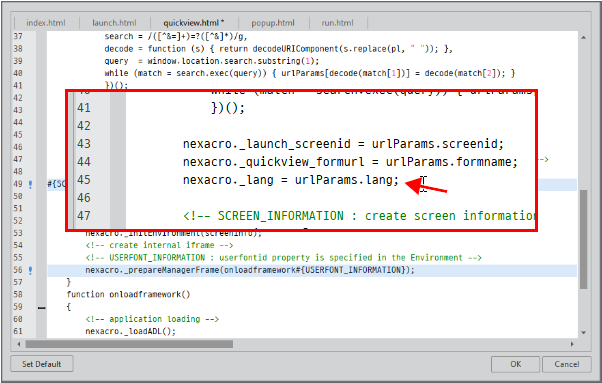Click the vertical scrollbar up arrow
602x383 pixels.
tap(583, 38)
